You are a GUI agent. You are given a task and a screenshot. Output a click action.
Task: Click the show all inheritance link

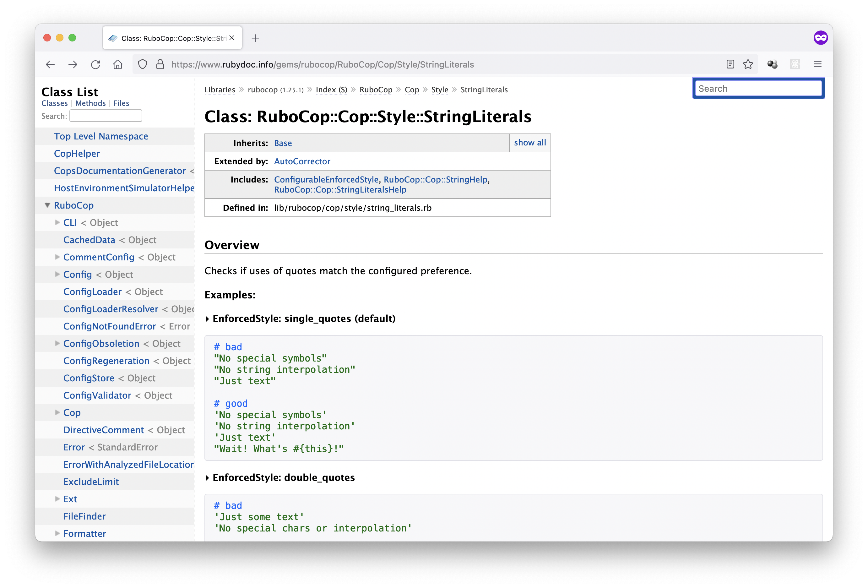point(529,143)
